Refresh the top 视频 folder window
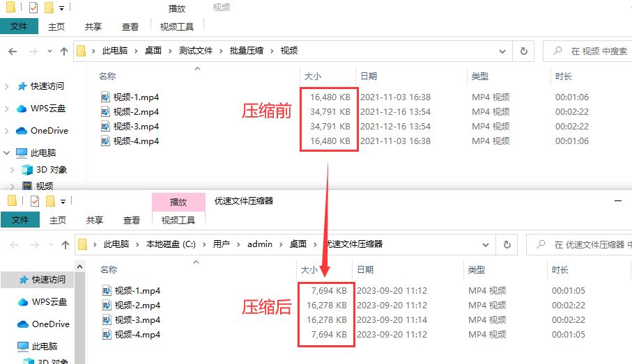The height and width of the screenshot is (364, 632). point(523,51)
